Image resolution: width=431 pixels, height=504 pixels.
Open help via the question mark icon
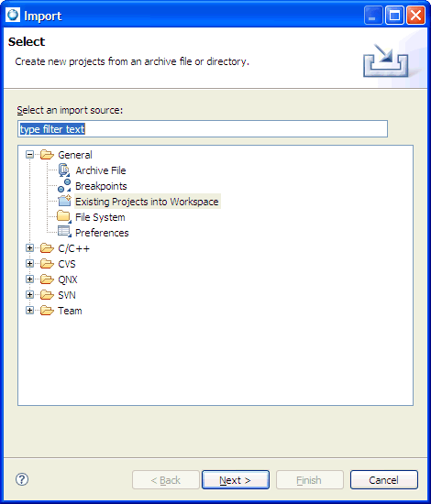tap(22, 479)
